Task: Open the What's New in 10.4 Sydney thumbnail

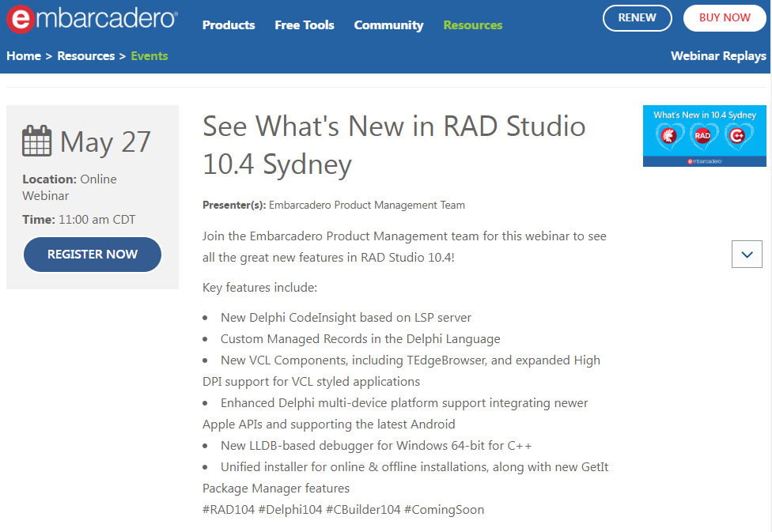Action: pyautogui.click(x=705, y=136)
